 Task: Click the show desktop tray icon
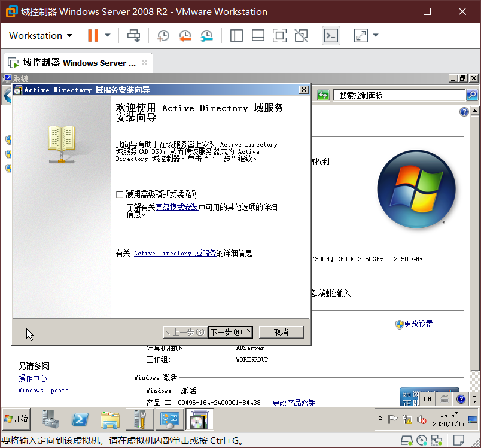(473, 419)
